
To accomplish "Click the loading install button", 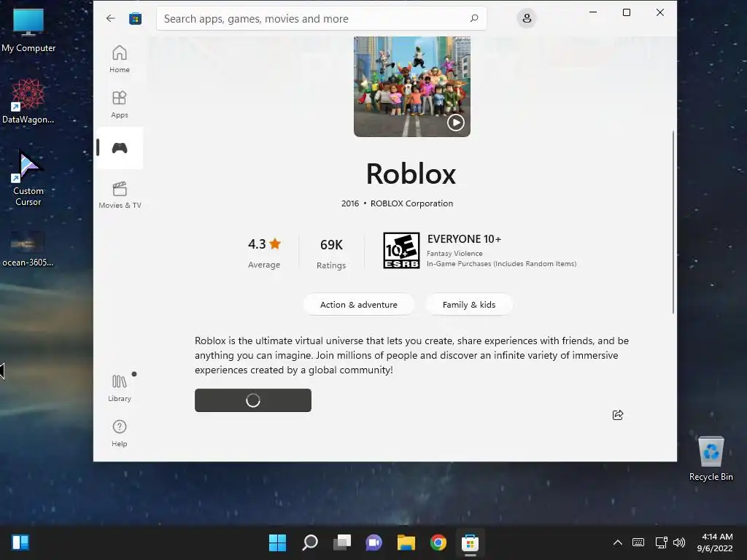I will coord(253,400).
